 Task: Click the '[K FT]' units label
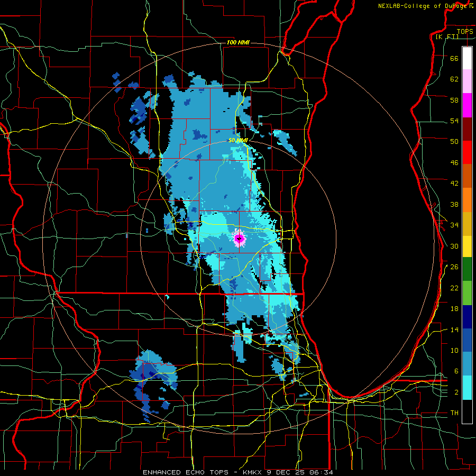447,36
